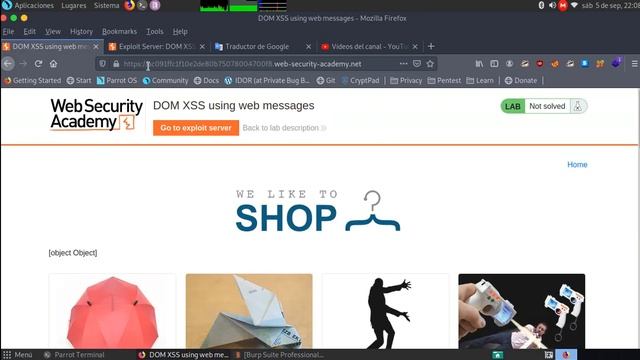
Task: Launch Firefox from the top panel icon
Action: [x=129, y=5]
